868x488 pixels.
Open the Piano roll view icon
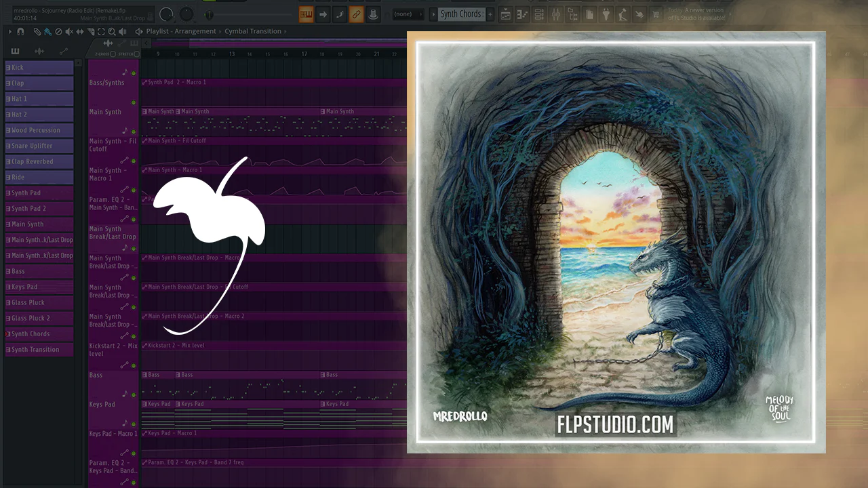pos(522,14)
